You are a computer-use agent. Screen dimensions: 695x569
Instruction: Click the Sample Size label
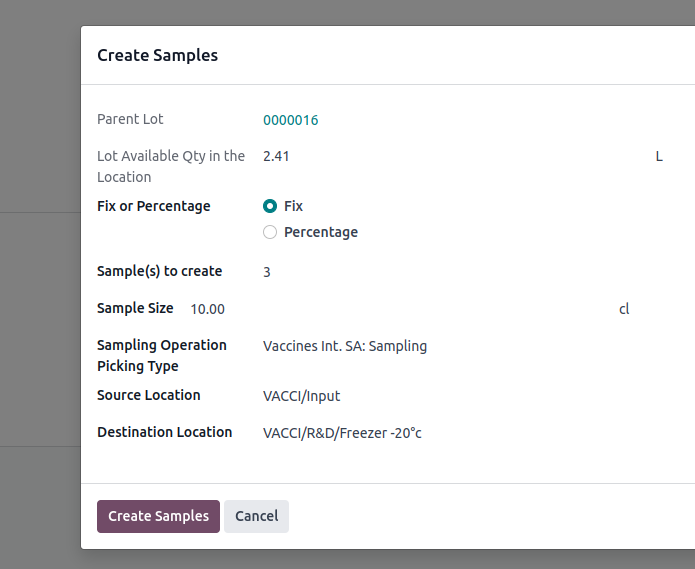click(x=135, y=308)
